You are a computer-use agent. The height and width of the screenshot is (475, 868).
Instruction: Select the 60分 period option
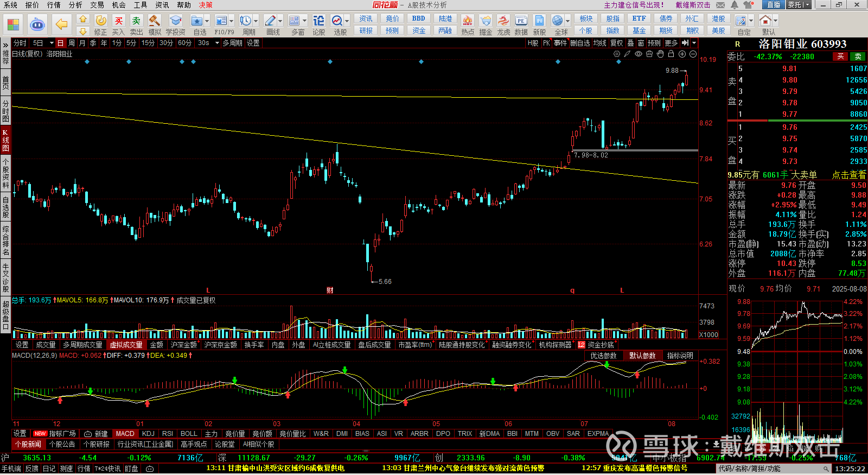(184, 43)
